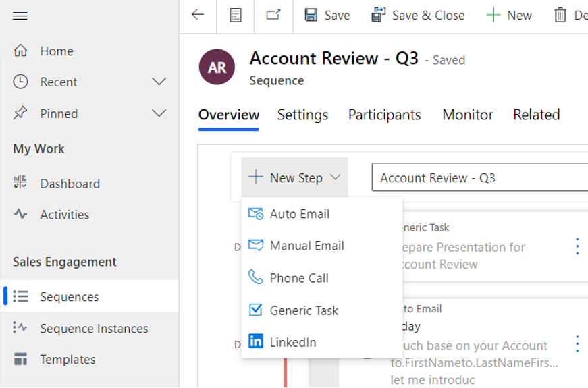Expand the Pinned chevron
Screen dimensions: 588x388
tap(159, 113)
